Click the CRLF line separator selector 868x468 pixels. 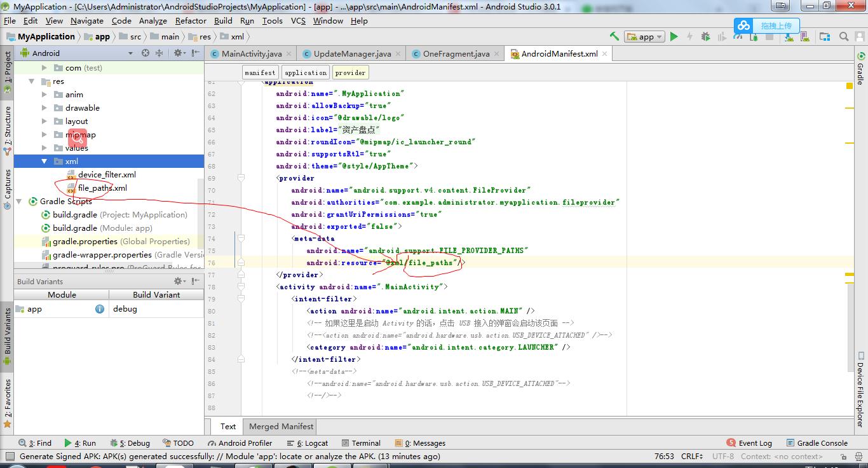click(x=692, y=457)
